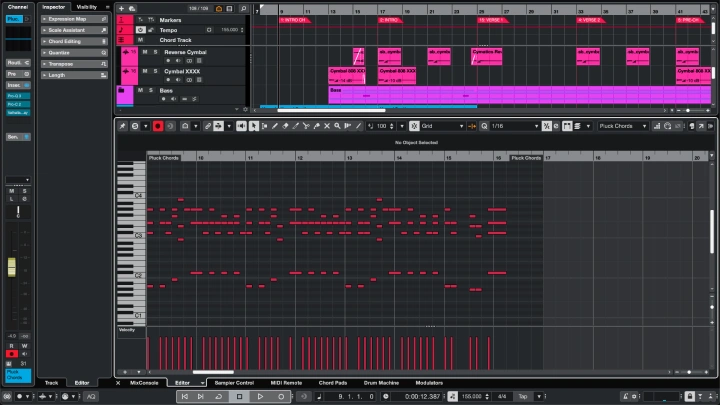Screen dimensions: 720x405
Task: Click the transport Cycle loop button
Action: (219, 396)
